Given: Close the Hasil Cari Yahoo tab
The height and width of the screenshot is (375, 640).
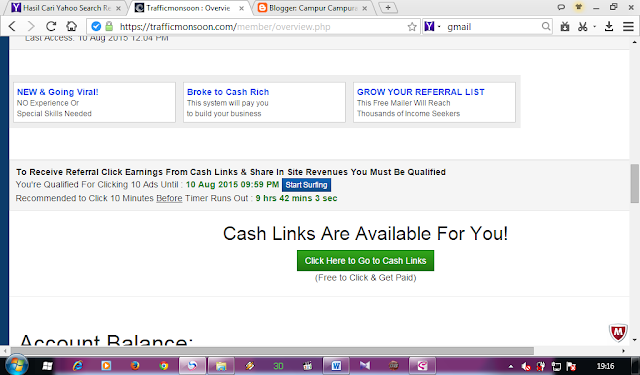Looking at the screenshot, I should [x=118, y=8].
